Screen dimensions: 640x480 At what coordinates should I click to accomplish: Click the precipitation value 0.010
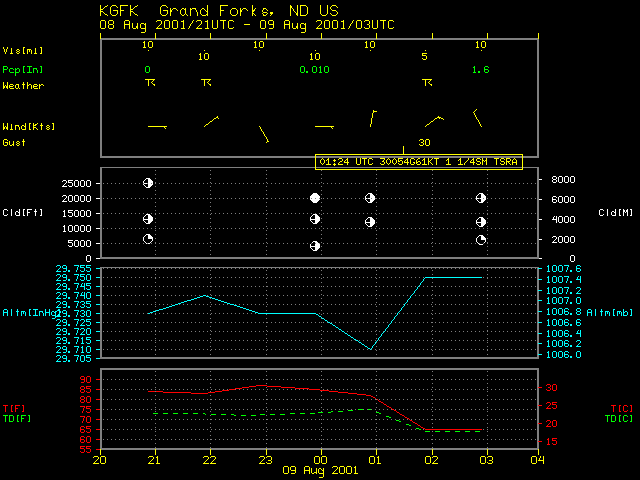[314, 70]
